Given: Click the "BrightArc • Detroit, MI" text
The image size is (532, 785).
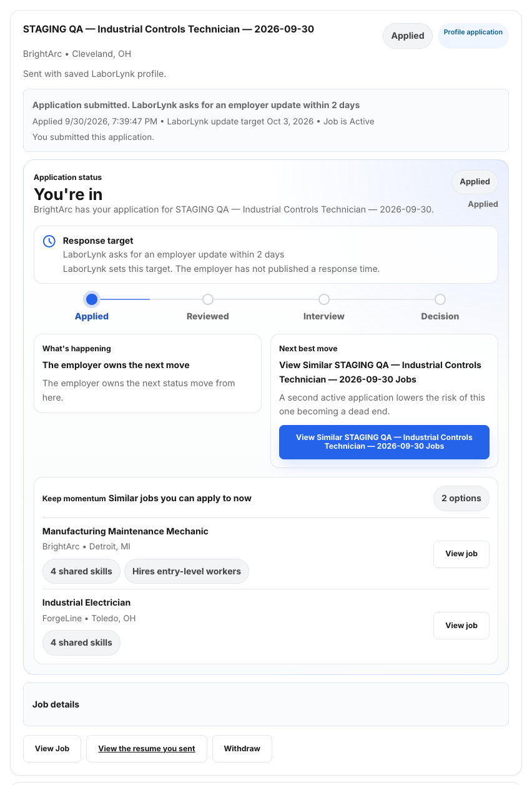Looking at the screenshot, I should pyautogui.click(x=86, y=547).
